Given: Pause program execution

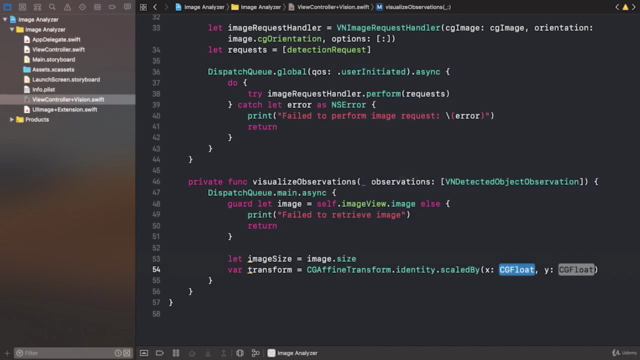Looking at the screenshot, I should coord(176,353).
